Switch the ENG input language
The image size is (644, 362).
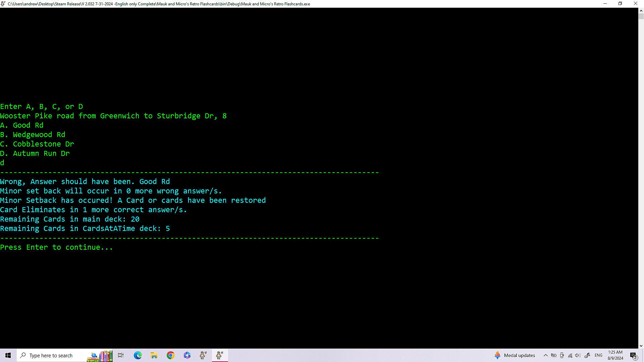[598, 355]
